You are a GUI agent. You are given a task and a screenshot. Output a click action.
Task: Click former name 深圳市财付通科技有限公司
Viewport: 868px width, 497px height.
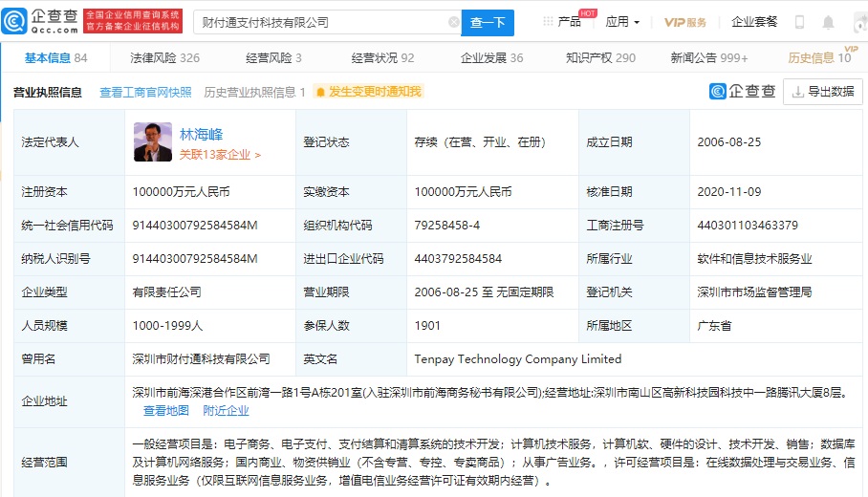click(201, 359)
